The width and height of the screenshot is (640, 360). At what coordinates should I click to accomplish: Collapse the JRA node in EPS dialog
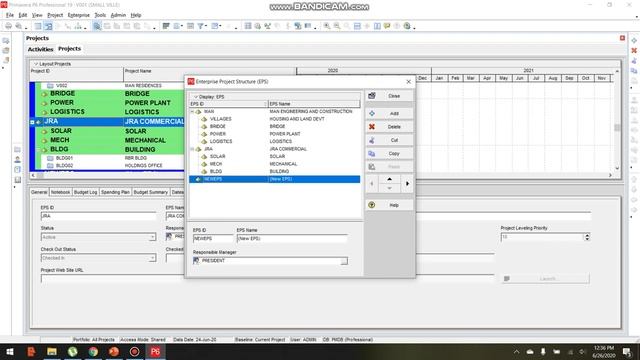pos(192,149)
